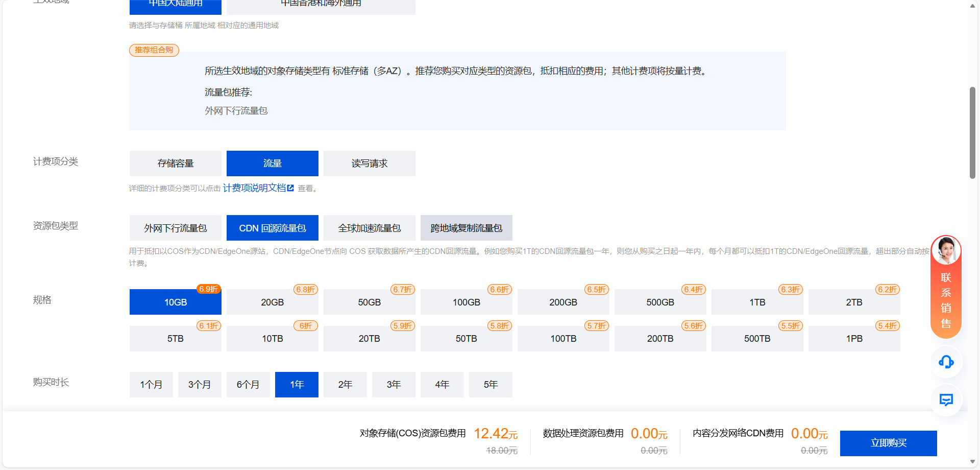
Task: Select 外网下行流量包 resource pack type
Action: pyautogui.click(x=175, y=228)
